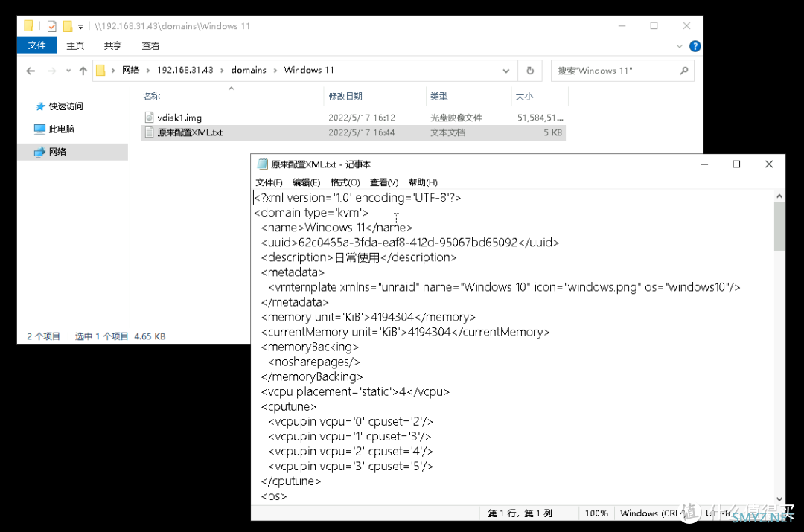
Task: Click 100% zoom in Notepad status bar
Action: tap(596, 513)
